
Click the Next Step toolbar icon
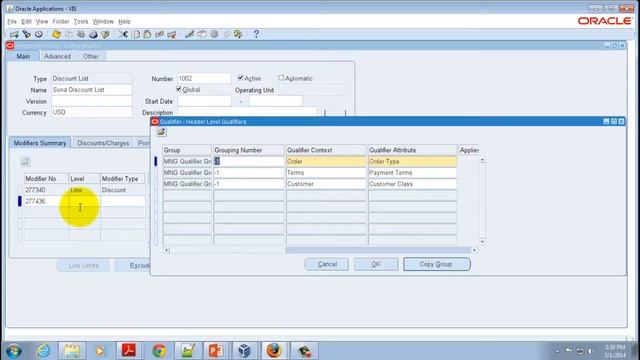[69, 34]
